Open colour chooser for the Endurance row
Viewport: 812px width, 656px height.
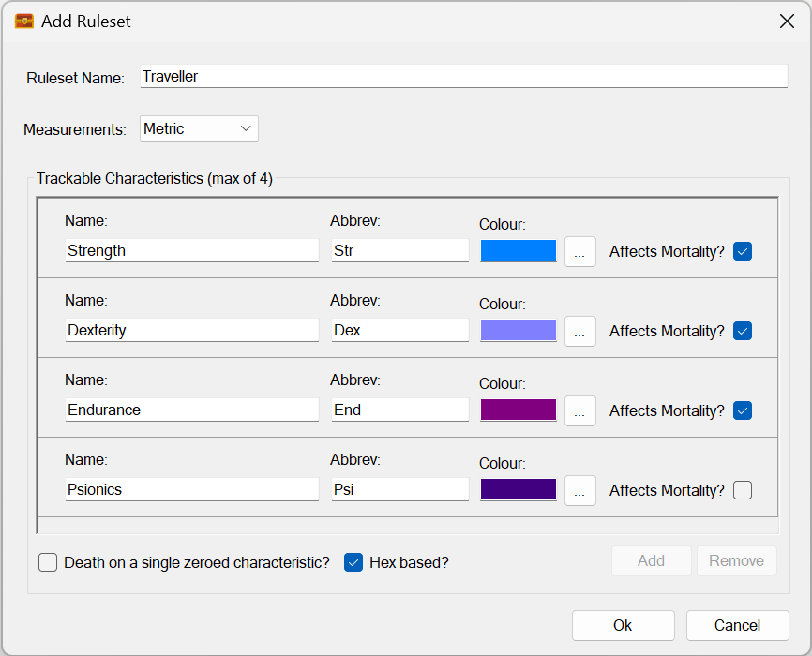tap(579, 410)
